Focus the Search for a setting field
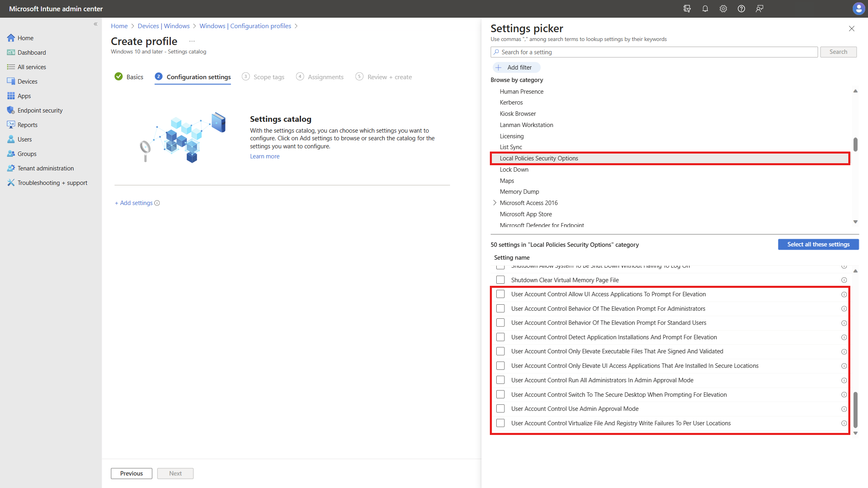 pyautogui.click(x=655, y=52)
